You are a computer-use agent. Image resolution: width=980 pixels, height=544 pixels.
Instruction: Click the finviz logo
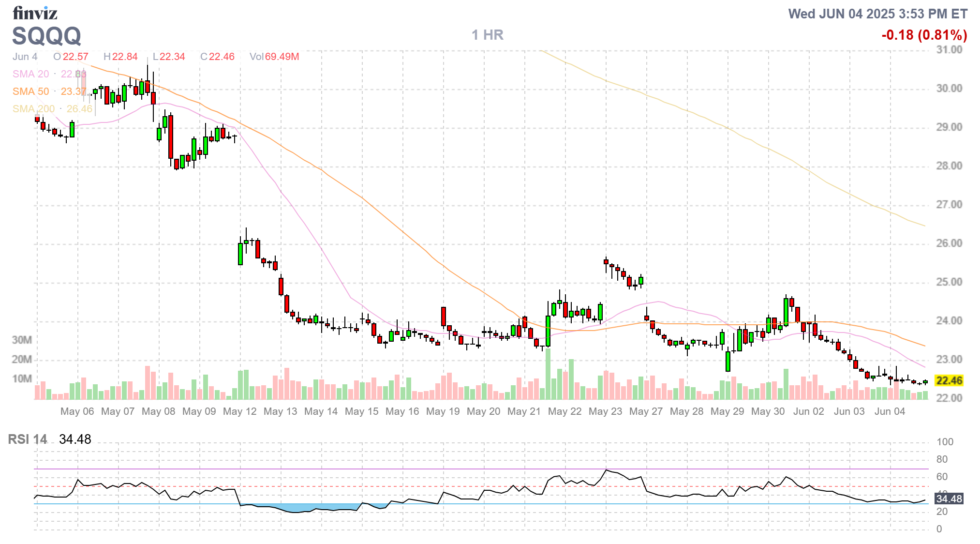35,14
